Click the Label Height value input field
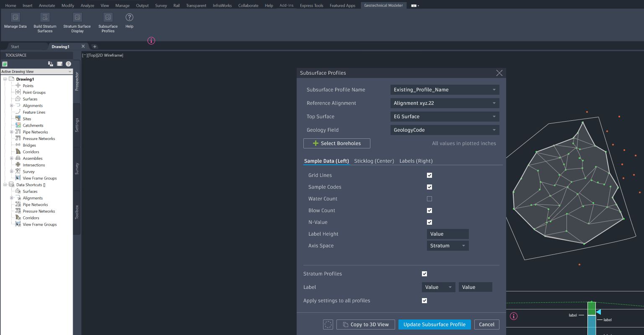644x335 pixels. (447, 234)
